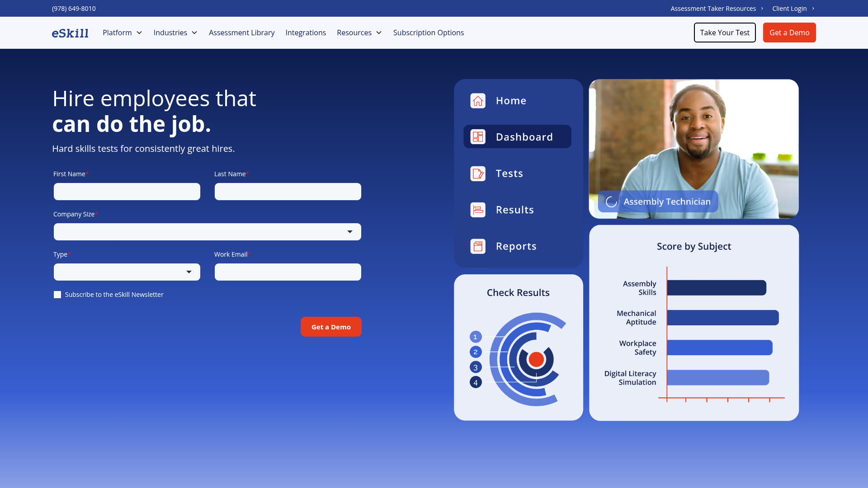Image resolution: width=868 pixels, height=488 pixels.
Task: Subscribe to the eSkill Newsletter
Action: coord(57,294)
